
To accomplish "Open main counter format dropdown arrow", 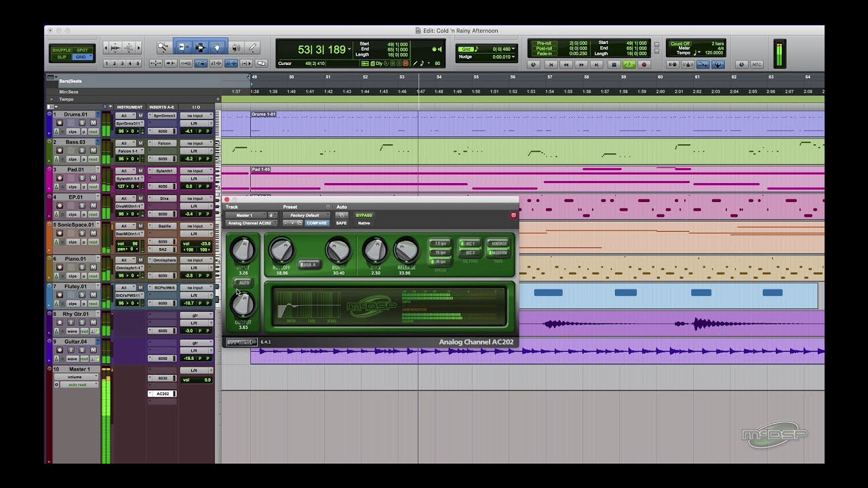I will click(349, 49).
